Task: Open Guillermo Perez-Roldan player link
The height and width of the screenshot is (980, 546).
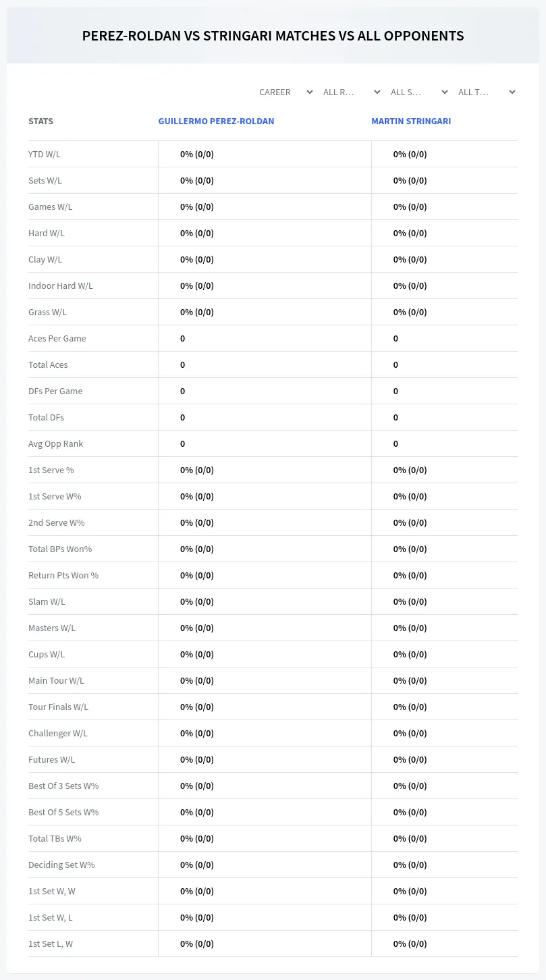Action: click(x=216, y=121)
